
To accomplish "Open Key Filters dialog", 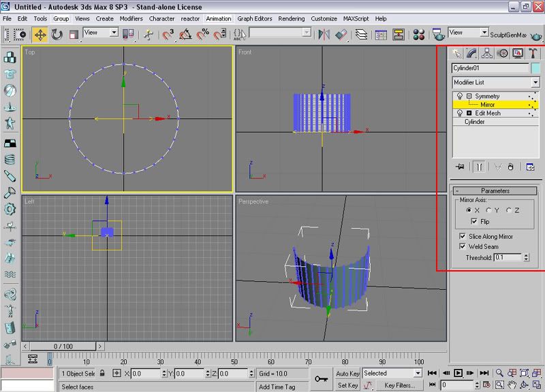I will point(399,385).
